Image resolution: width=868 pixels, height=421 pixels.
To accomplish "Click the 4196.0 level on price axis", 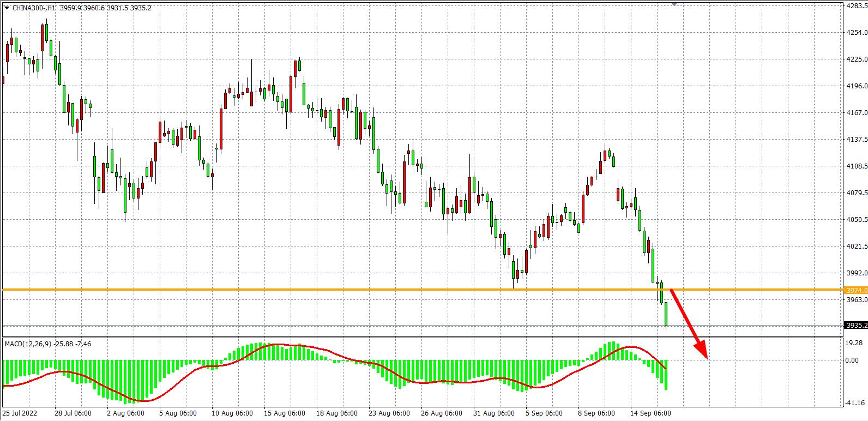I will point(856,86).
